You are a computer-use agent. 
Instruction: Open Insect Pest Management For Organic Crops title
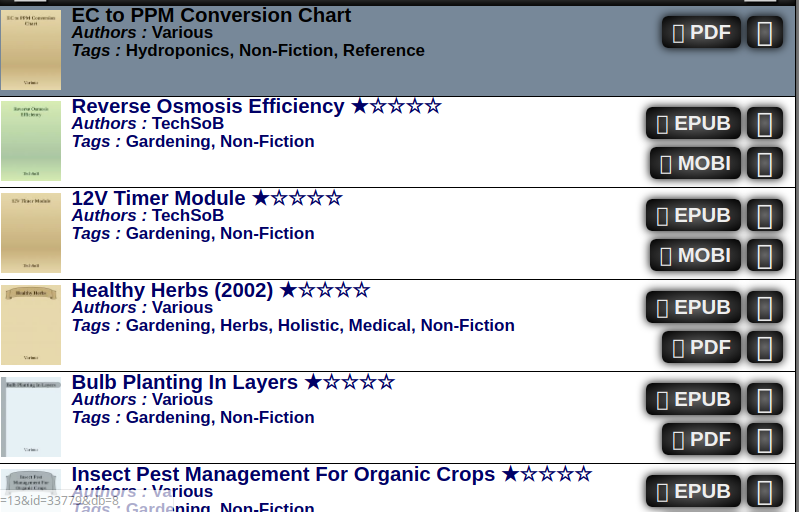tap(283, 474)
